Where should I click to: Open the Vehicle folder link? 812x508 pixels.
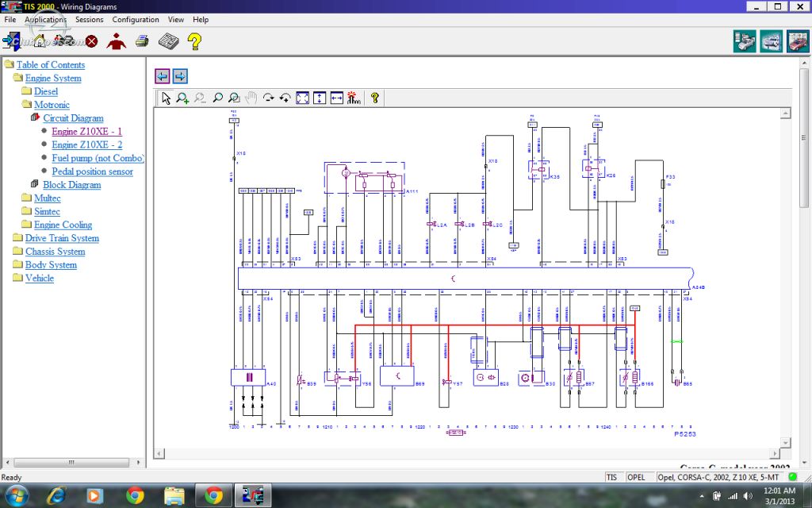coord(40,279)
